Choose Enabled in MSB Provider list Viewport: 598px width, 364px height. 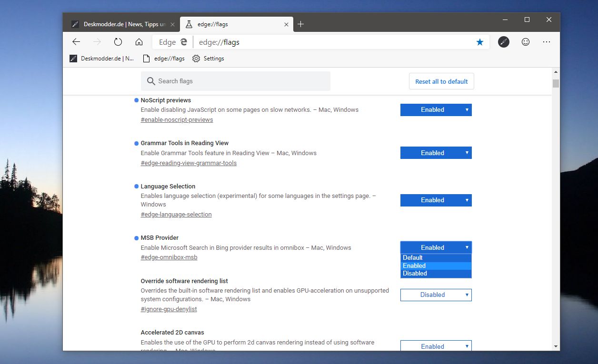436,266
